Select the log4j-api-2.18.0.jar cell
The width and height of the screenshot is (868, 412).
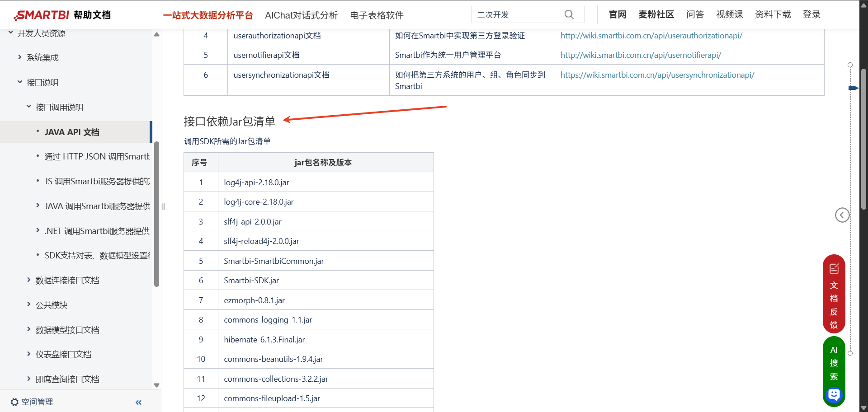(x=325, y=182)
